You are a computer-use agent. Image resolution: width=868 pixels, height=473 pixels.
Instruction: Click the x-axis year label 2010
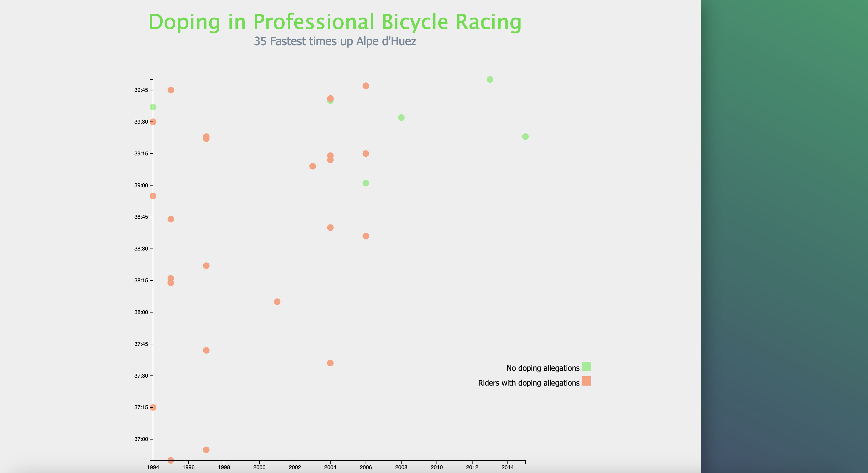click(x=437, y=467)
